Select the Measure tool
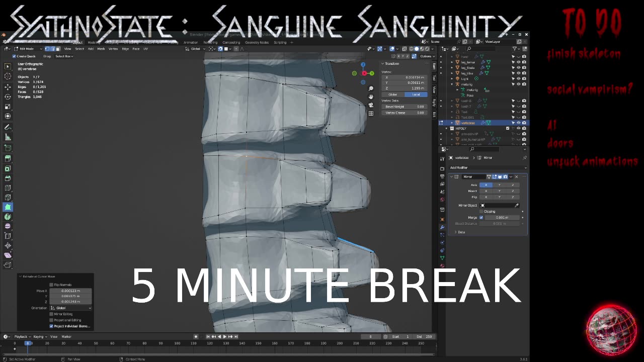 pos(8,137)
